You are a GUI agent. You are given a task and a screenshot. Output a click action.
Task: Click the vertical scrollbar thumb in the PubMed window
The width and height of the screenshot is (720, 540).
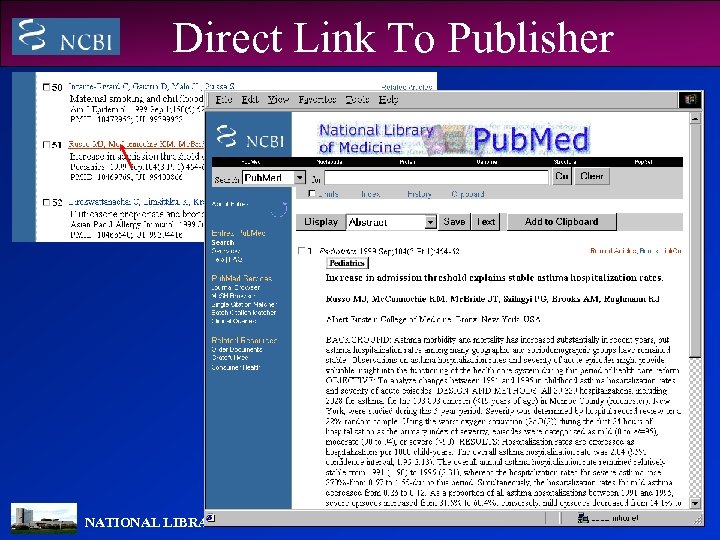(695, 241)
